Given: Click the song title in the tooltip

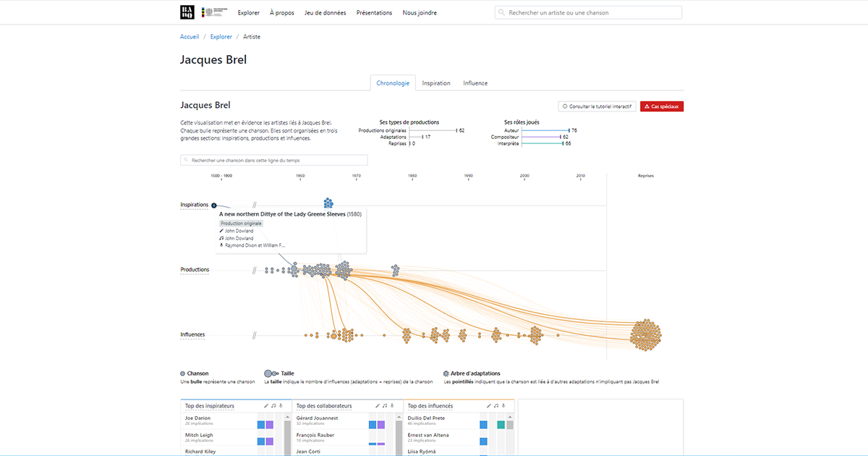Looking at the screenshot, I should (283, 214).
